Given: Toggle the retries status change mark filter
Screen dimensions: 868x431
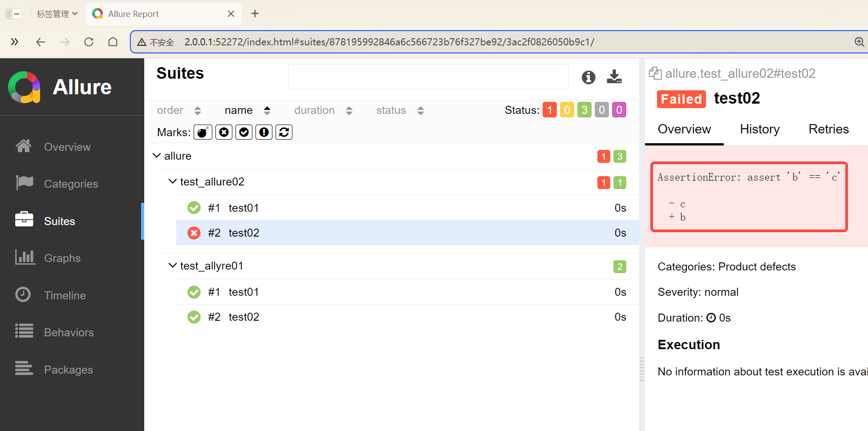Looking at the screenshot, I should point(284,132).
